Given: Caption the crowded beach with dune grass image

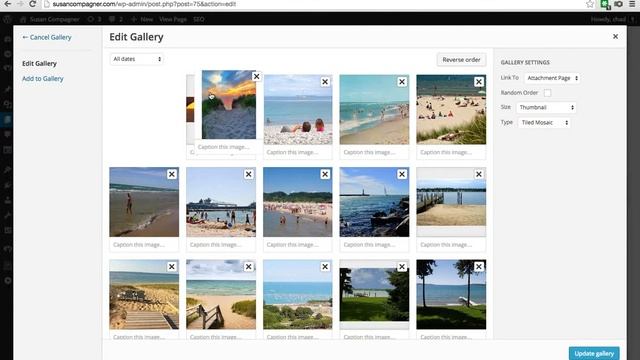Looking at the screenshot, I should pyautogui.click(x=451, y=152).
